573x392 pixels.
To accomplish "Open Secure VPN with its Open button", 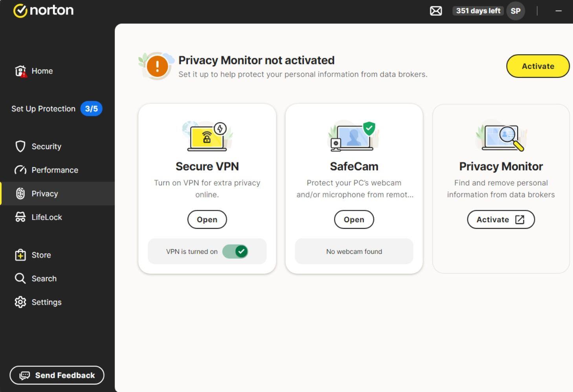I will 207,219.
